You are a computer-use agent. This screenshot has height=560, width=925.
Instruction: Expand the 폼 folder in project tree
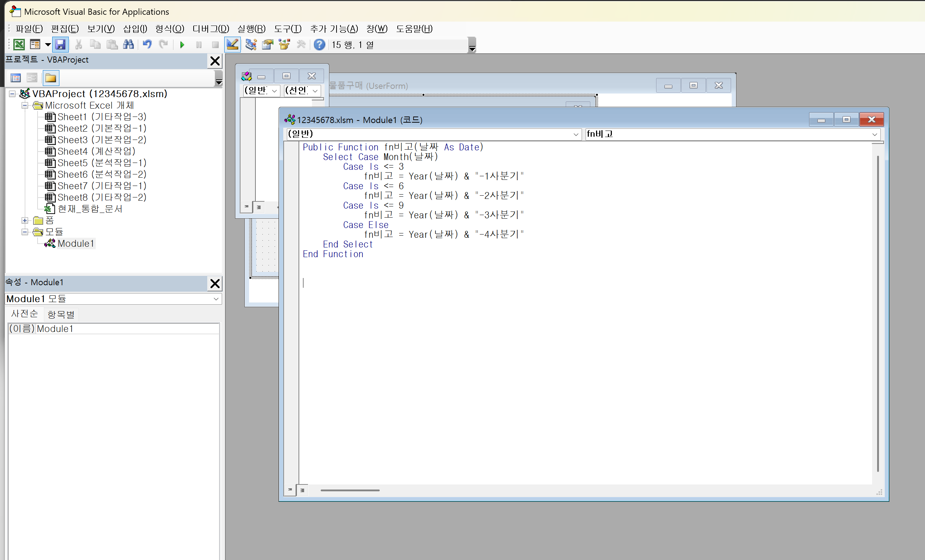pyautogui.click(x=25, y=220)
